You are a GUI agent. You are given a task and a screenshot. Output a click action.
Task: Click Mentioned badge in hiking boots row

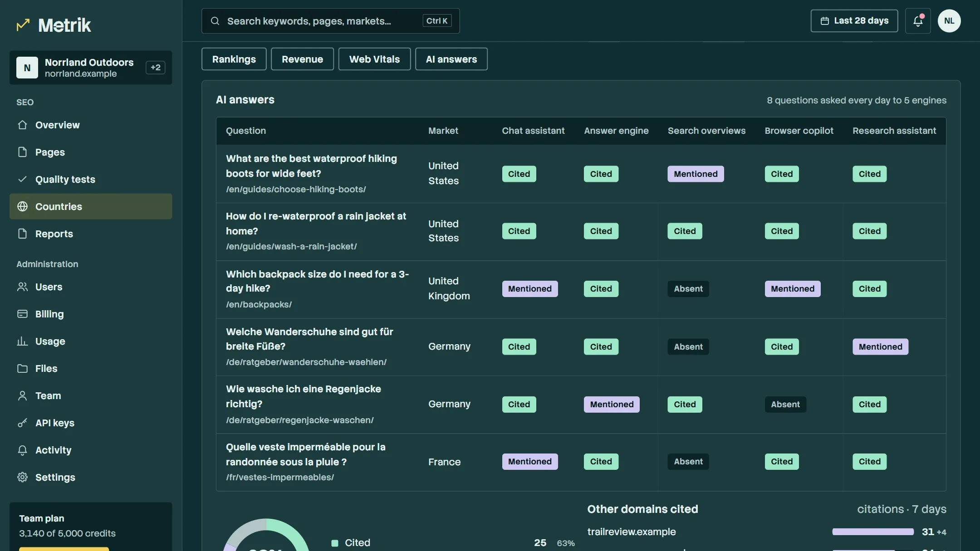click(696, 174)
